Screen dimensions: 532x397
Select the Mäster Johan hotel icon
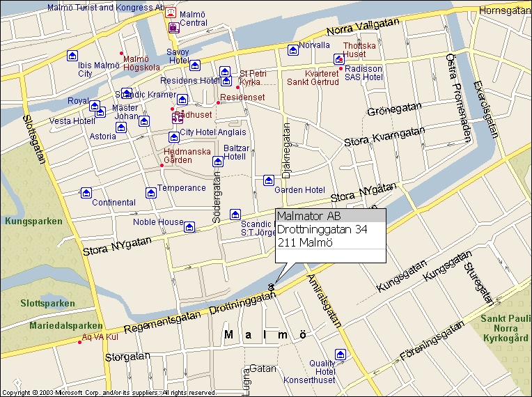click(144, 121)
